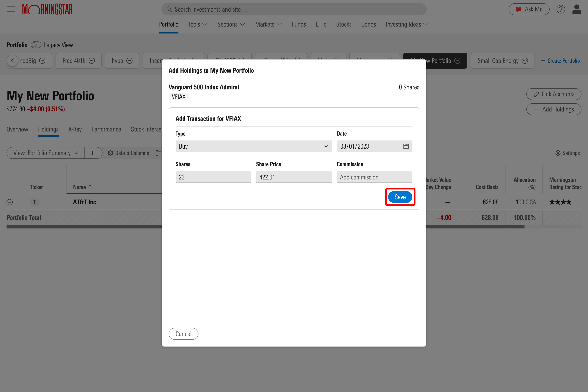Screen dimensions: 588x392
Task: Click the Holdings tab
Action: pyautogui.click(x=48, y=129)
